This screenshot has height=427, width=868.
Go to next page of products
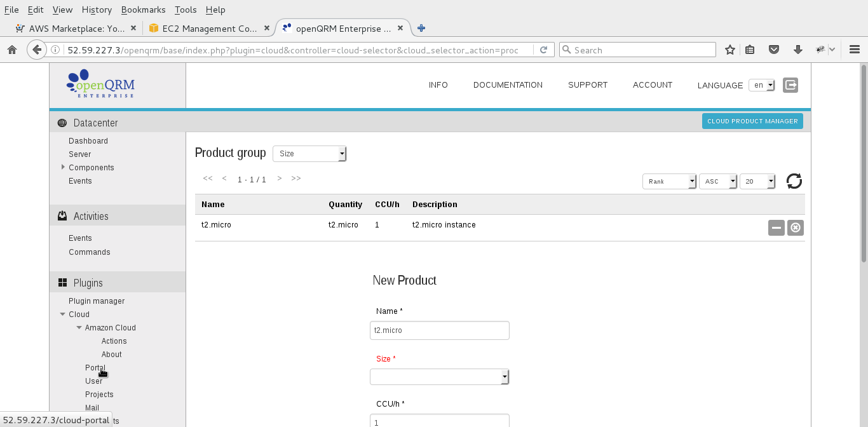pos(280,179)
